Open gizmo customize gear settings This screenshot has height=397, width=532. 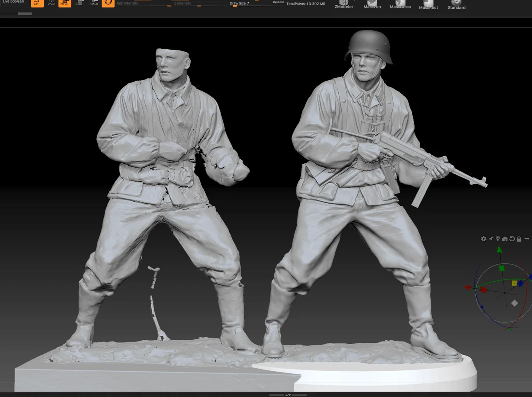point(484,239)
